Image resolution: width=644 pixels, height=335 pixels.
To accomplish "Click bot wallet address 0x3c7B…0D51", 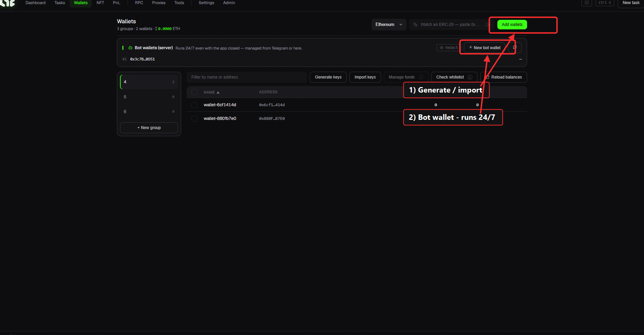I will click(x=142, y=59).
